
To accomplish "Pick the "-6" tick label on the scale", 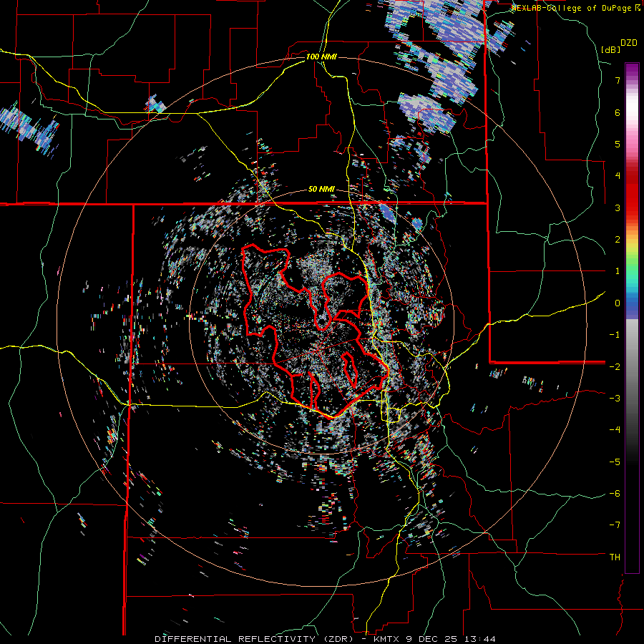I will (615, 494).
